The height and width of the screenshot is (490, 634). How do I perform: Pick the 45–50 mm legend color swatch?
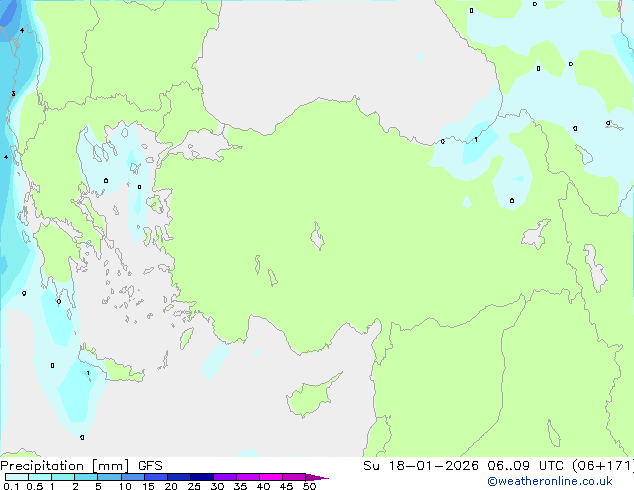294,477
